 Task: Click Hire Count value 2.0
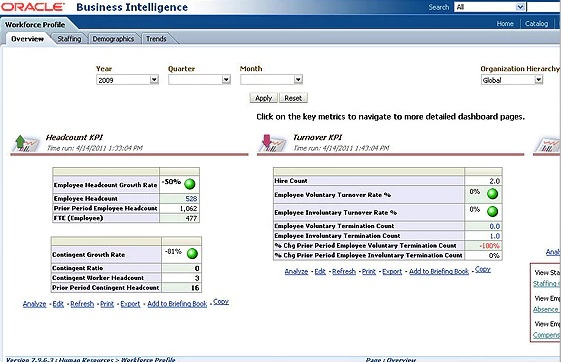click(494, 181)
